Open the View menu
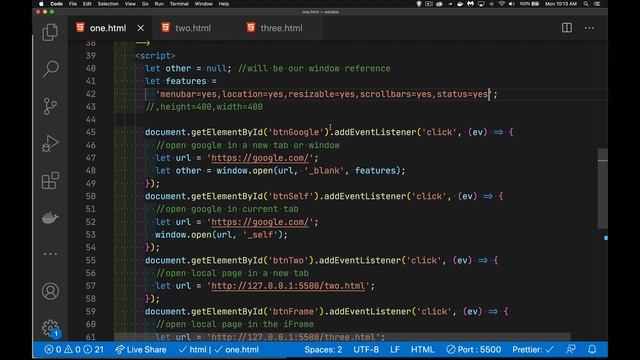The width and height of the screenshot is (640, 360). click(130, 4)
